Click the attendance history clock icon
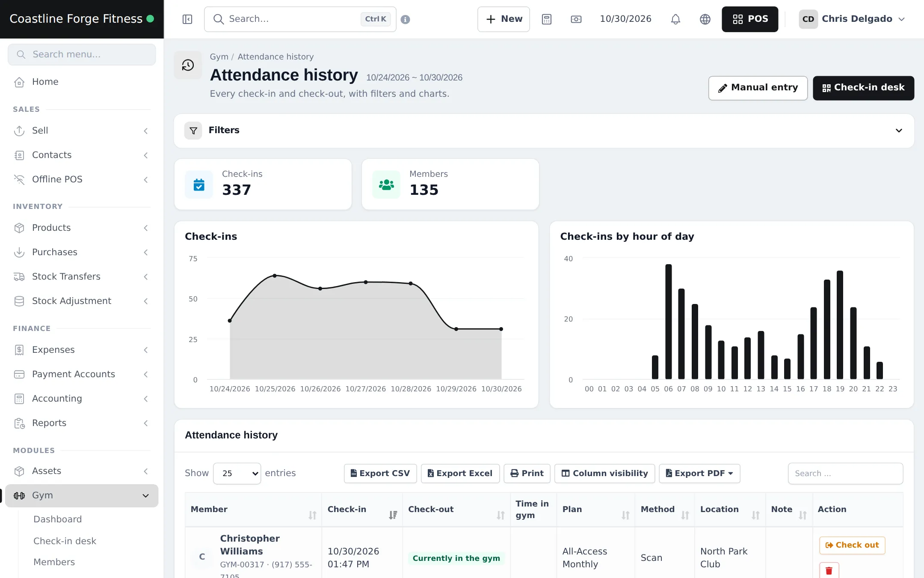This screenshot has height=578, width=924. tap(188, 65)
